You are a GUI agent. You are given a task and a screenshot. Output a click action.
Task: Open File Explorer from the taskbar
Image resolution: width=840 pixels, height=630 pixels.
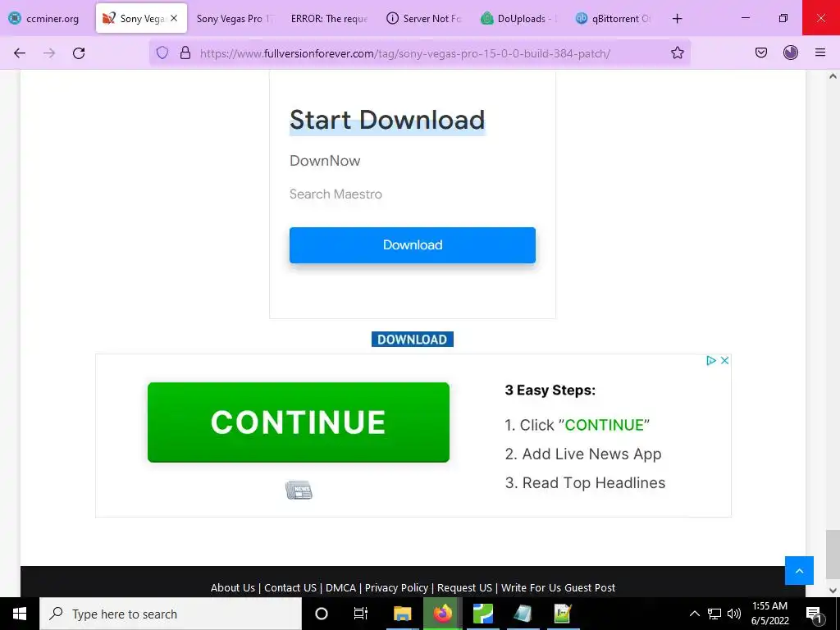coord(402,614)
